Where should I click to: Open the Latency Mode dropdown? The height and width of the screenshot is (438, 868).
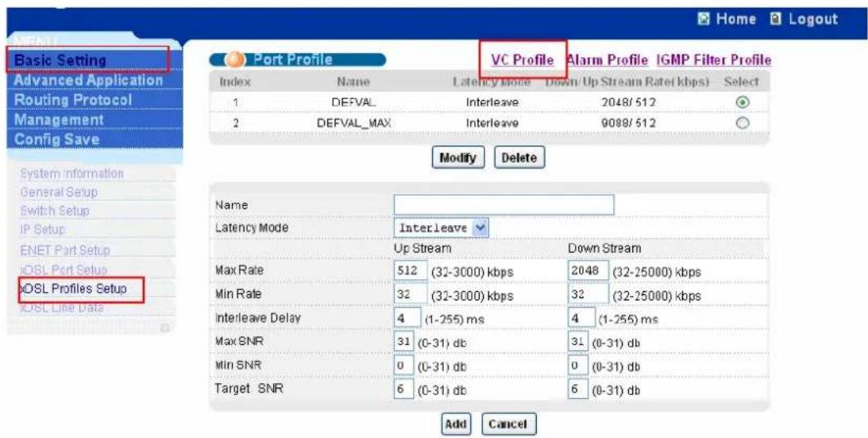(x=442, y=228)
